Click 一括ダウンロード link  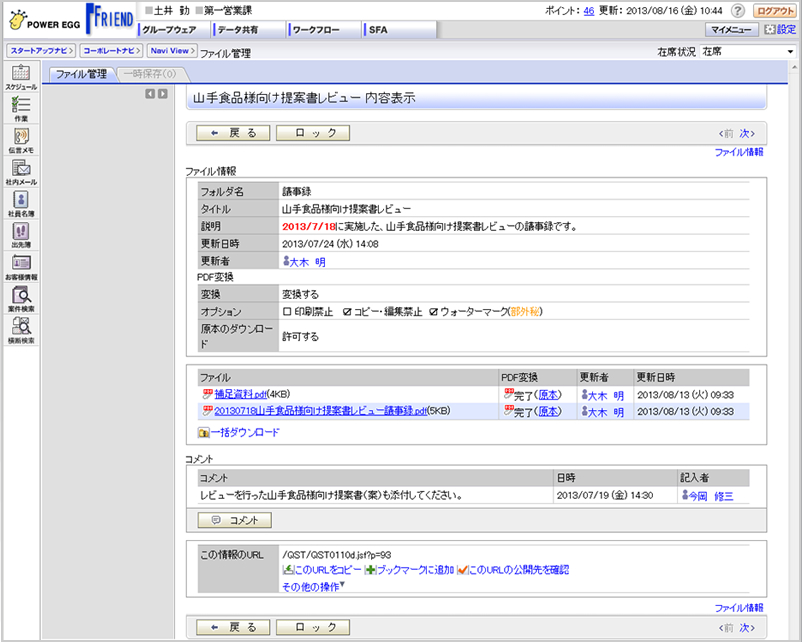point(245,433)
